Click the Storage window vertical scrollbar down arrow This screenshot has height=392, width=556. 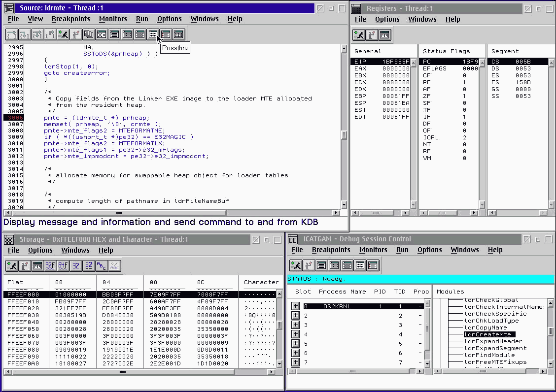279,363
